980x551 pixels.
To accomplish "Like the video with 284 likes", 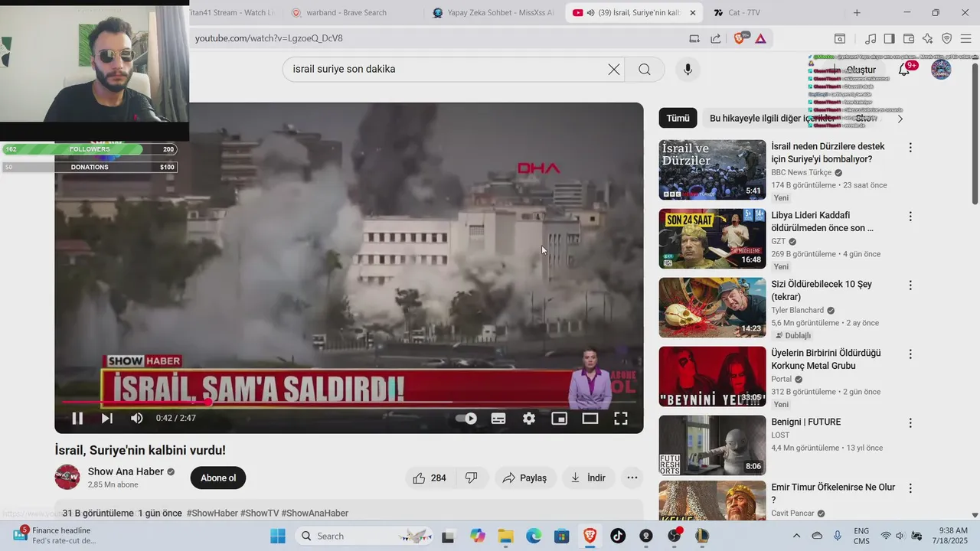I will [430, 478].
